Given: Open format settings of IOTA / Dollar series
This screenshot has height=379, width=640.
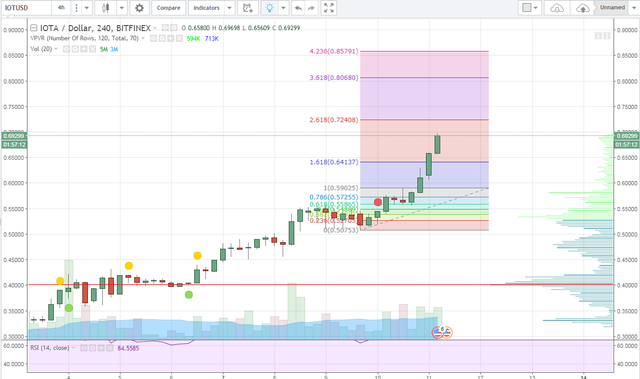Looking at the screenshot, I should 174,28.
